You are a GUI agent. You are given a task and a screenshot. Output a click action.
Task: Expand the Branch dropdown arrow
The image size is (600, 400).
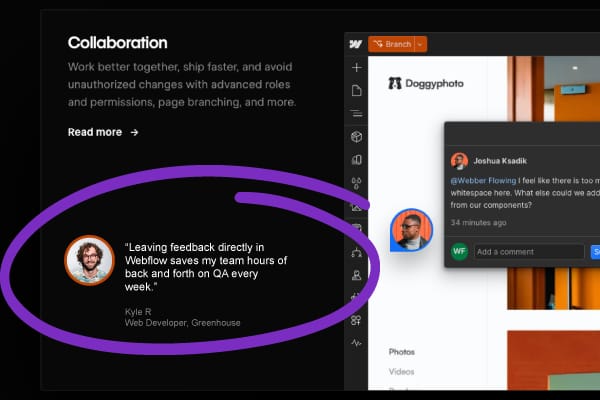pyautogui.click(x=421, y=44)
